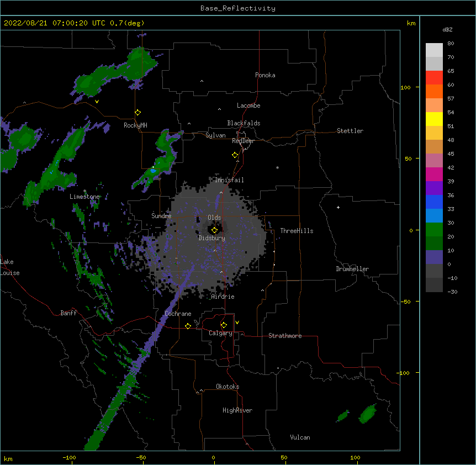Screen dimensions: 476x465
Task: Click the white asterisk marker east of Innisfail
Action: coord(277,167)
